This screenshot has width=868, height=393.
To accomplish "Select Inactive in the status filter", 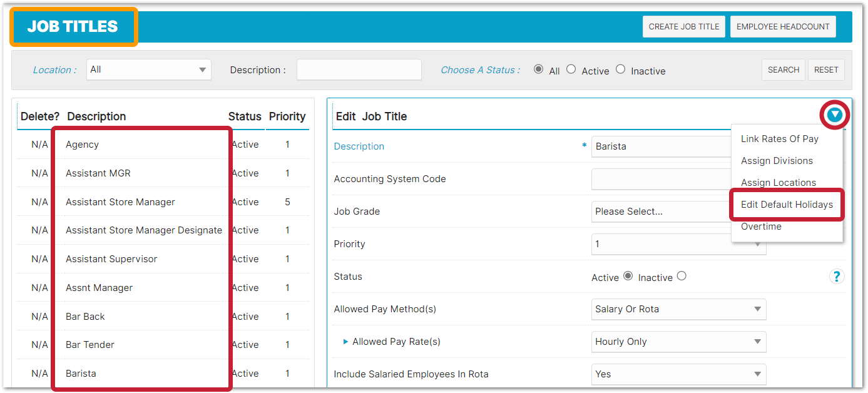I will coord(620,69).
